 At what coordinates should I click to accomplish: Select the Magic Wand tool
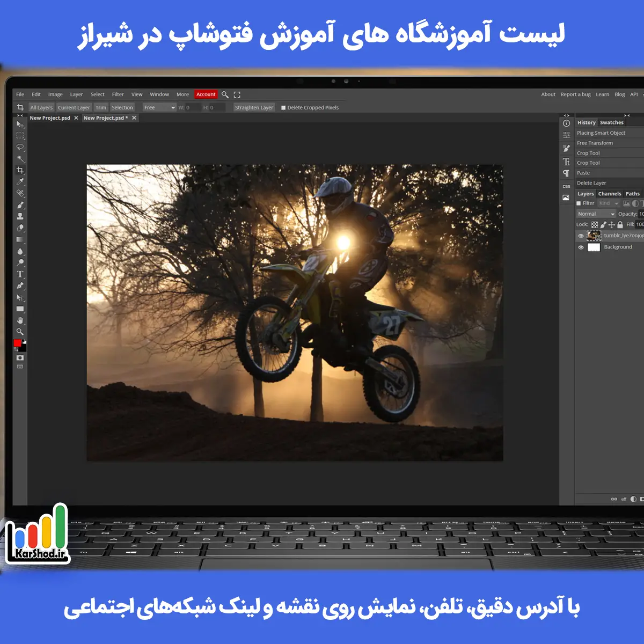click(x=20, y=159)
